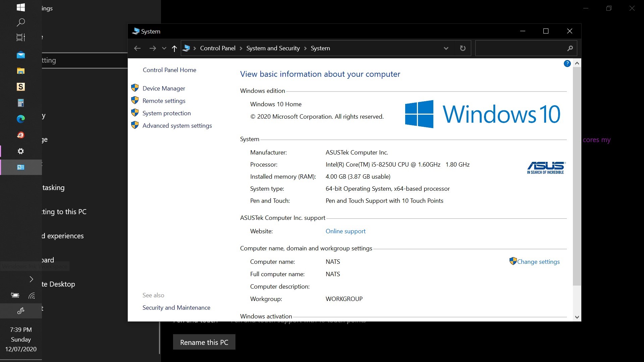Click the Control Panel search box
This screenshot has width=644, height=362.
point(526,48)
